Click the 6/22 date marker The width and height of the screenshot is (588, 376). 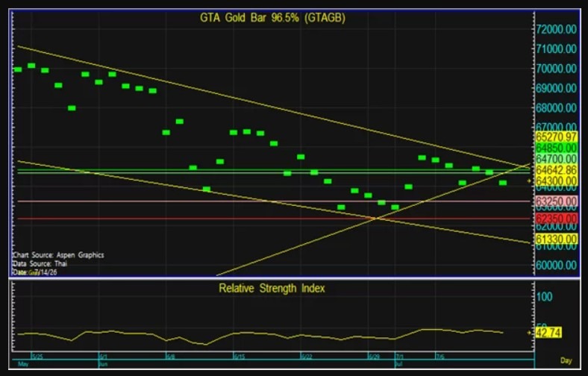(x=307, y=357)
